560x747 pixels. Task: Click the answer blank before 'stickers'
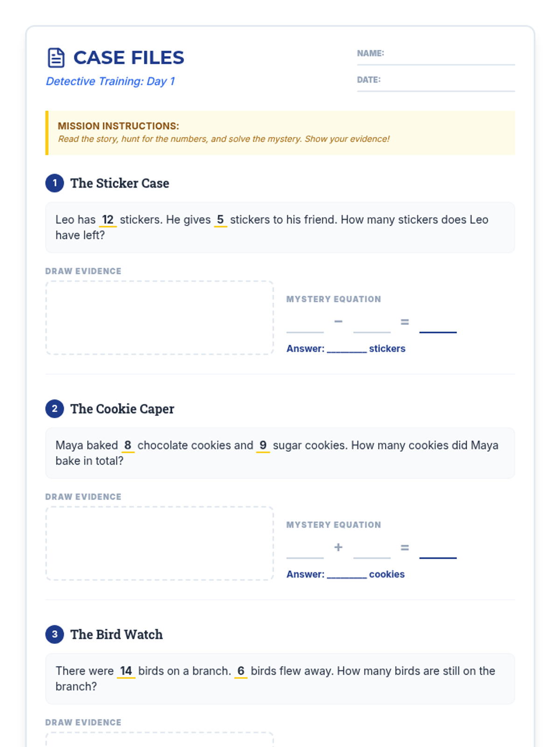347,349
